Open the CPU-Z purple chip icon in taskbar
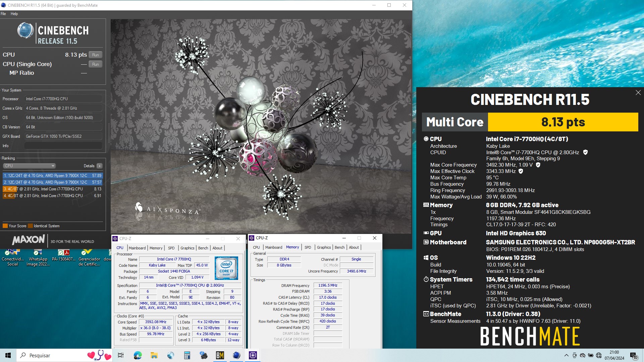This screenshot has height=362, width=644. tap(253, 355)
